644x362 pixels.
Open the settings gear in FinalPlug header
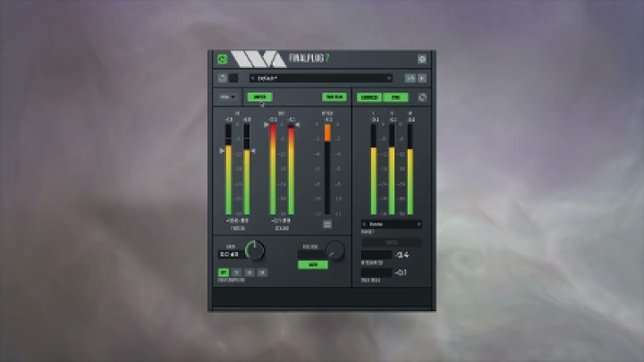click(422, 59)
